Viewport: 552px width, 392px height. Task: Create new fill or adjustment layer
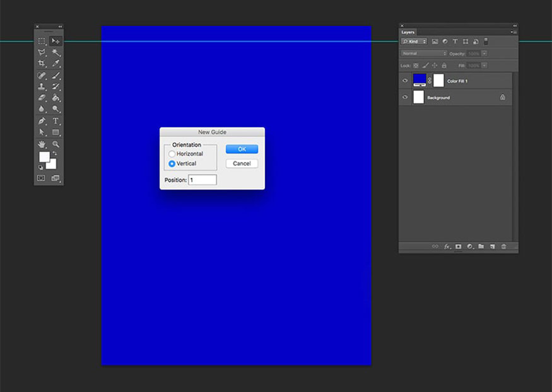pyautogui.click(x=470, y=246)
